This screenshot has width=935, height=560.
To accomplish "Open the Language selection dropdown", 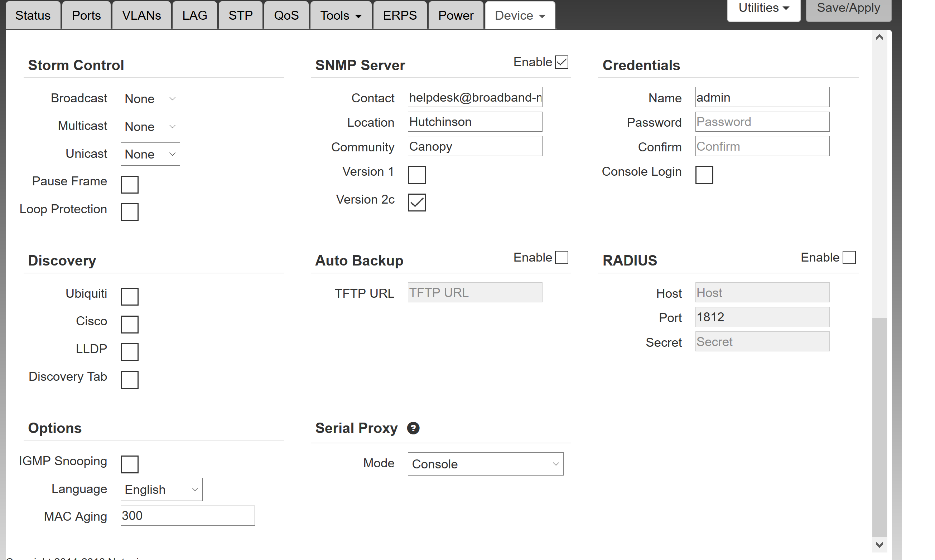I will tap(161, 490).
